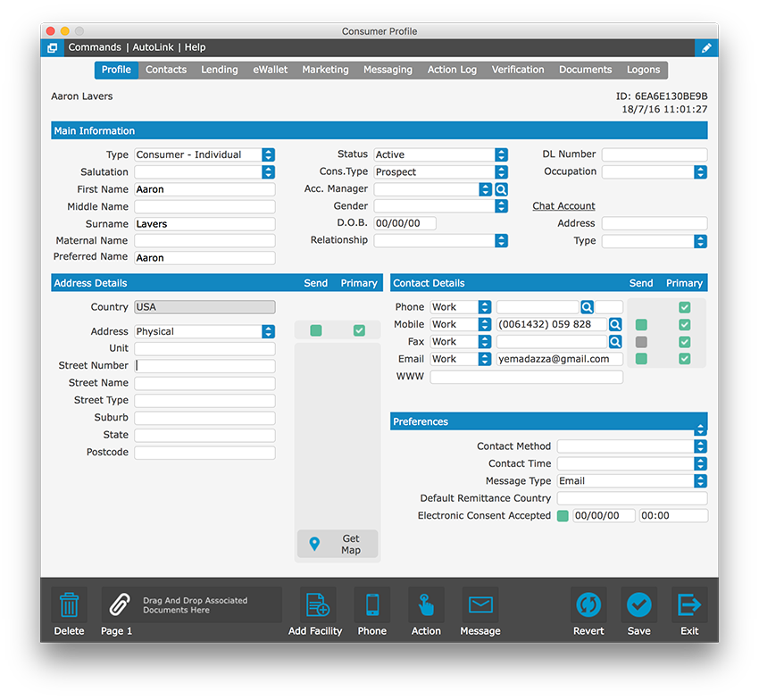
Task: Open the Gender dropdown
Action: point(501,206)
